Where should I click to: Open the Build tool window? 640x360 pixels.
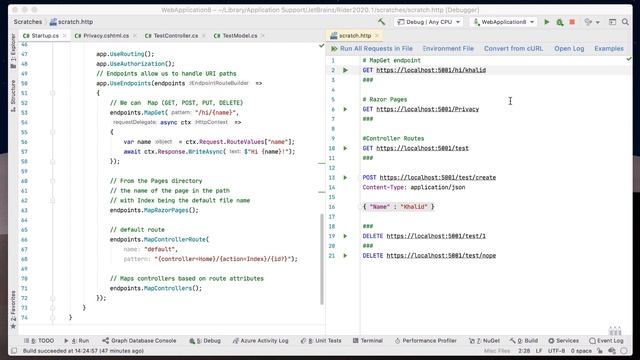pos(524,340)
